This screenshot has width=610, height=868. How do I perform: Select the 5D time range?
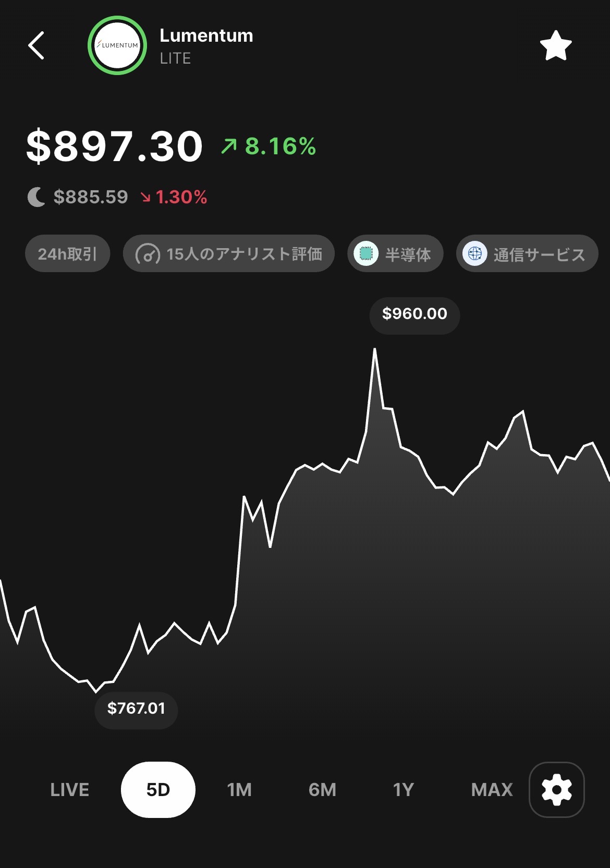tap(158, 790)
